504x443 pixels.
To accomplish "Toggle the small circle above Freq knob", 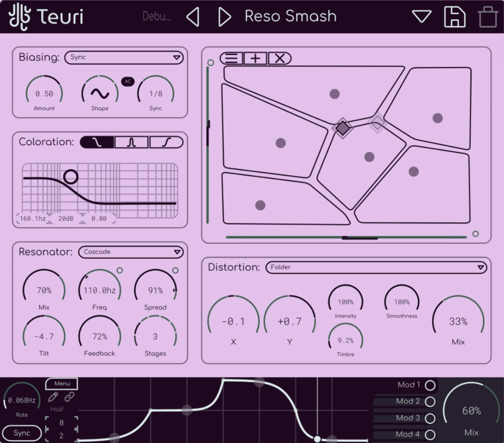I will pos(120,270).
